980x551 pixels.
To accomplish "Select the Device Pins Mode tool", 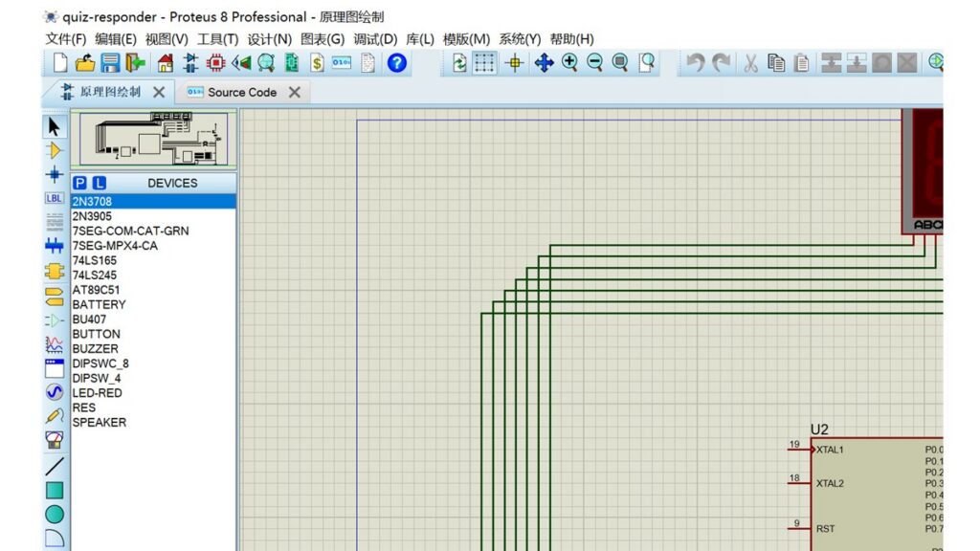I will [55, 320].
